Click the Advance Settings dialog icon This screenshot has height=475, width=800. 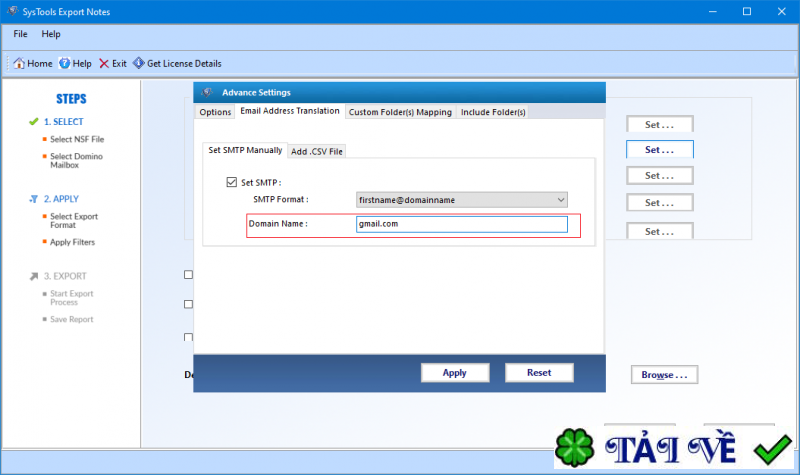[206, 92]
